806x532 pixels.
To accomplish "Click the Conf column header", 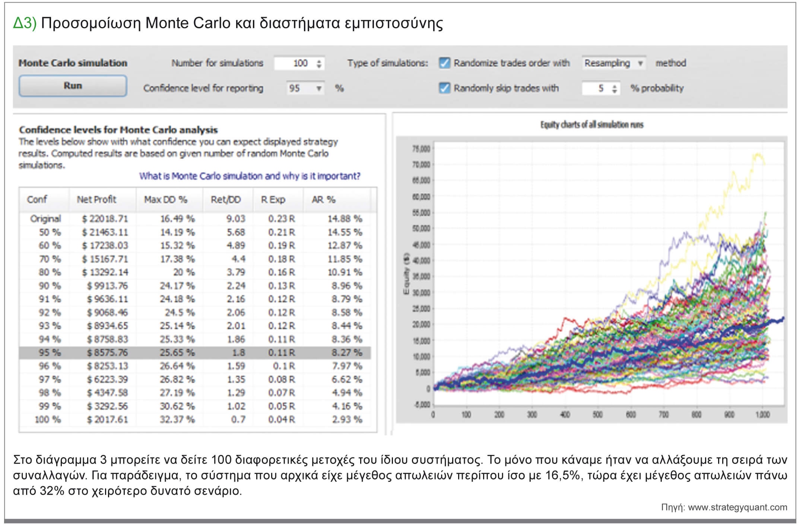I will pos(37,200).
